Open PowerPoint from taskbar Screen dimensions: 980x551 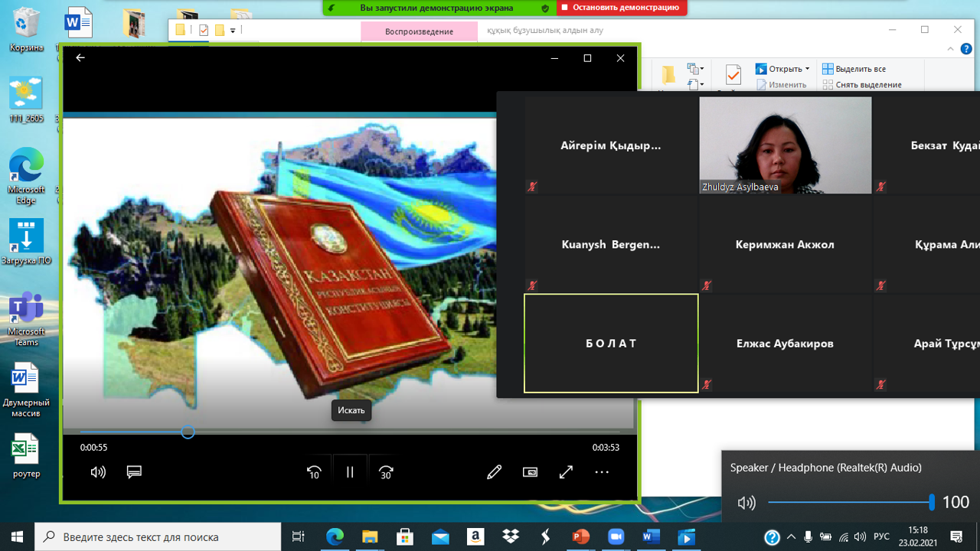pos(581,537)
